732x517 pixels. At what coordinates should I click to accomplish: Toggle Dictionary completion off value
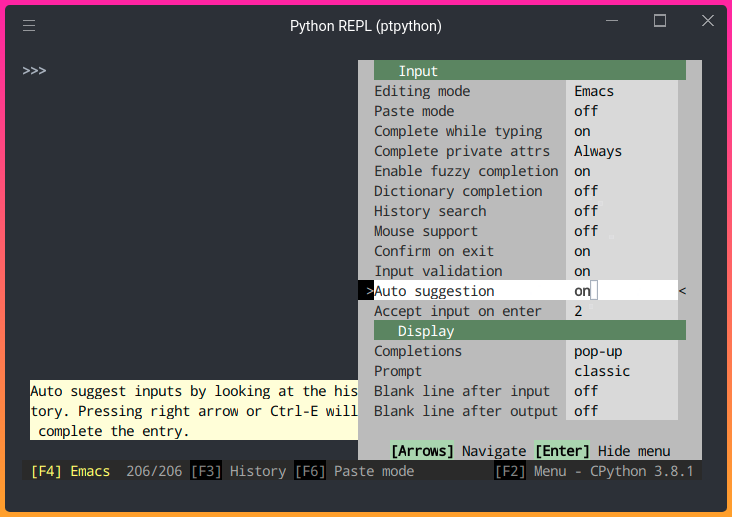[x=586, y=191]
